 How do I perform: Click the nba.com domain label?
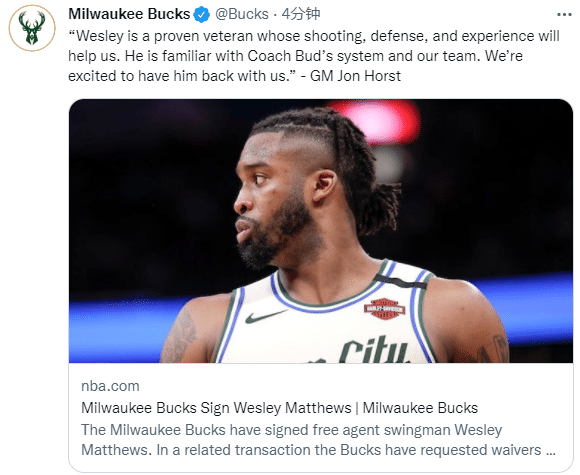tap(110, 386)
